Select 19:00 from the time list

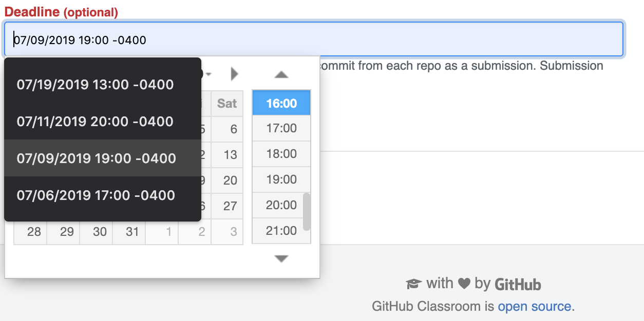pos(281,179)
